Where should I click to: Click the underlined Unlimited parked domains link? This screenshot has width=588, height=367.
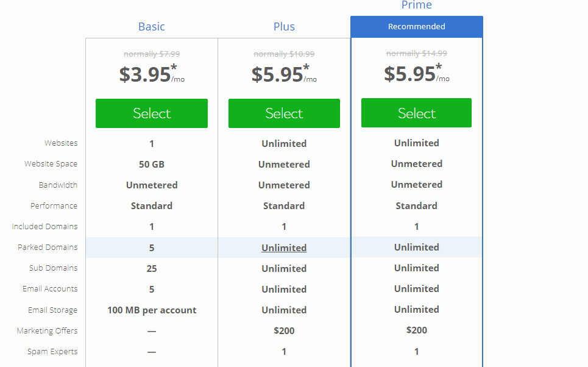point(284,248)
